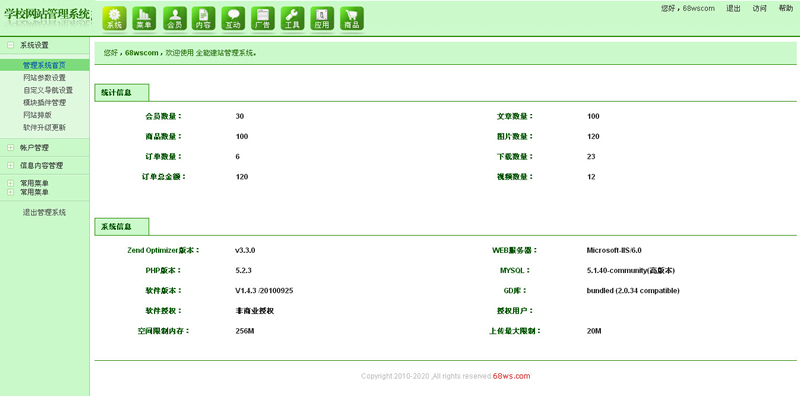Click software version V1.4.3 /20100925
The width and height of the screenshot is (800, 396).
tap(264, 290)
